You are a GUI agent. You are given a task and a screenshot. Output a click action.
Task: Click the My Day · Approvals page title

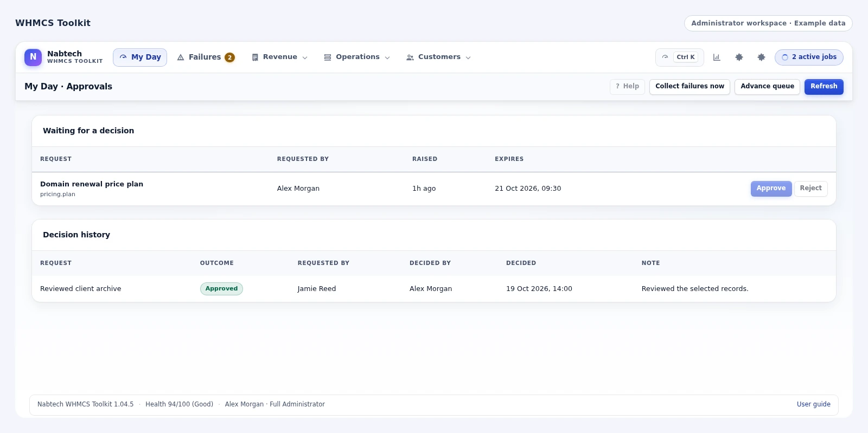68,87
